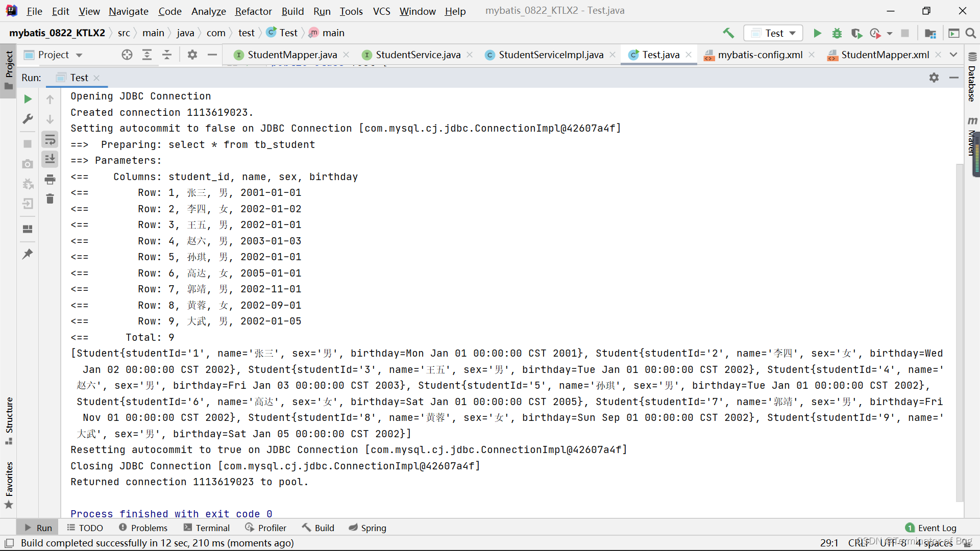Hide the Run tool window
Viewport: 980px width, 551px height.
(954, 78)
